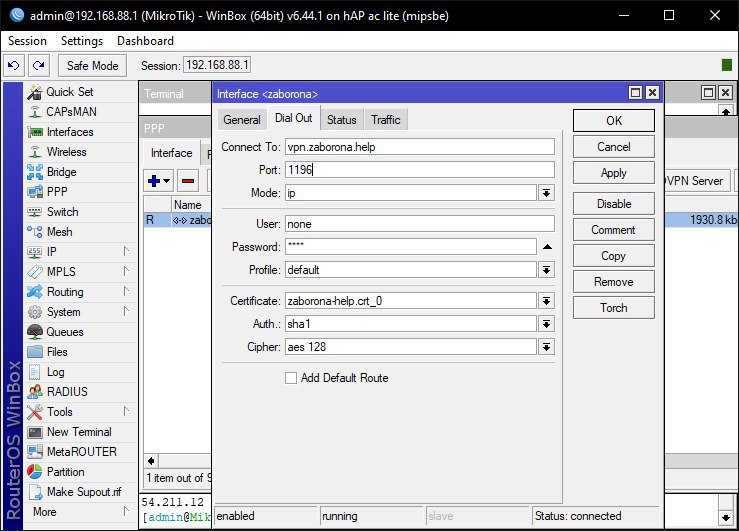Select the zaborona row in PPP list
The width and height of the screenshot is (739, 531).
pos(178,220)
